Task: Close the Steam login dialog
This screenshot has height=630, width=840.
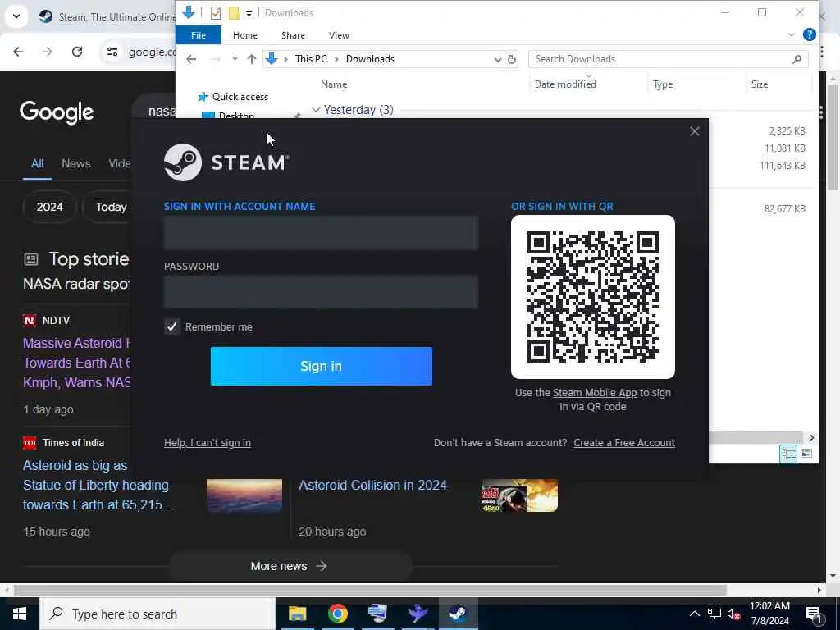Action: [694, 131]
